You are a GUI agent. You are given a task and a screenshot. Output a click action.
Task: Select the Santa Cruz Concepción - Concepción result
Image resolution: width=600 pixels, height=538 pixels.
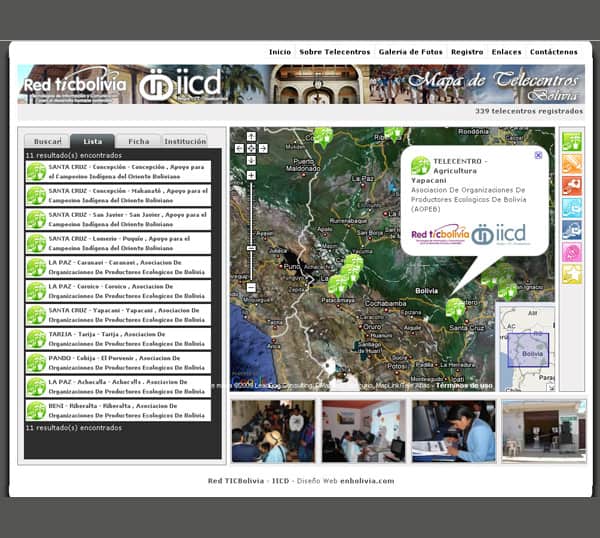[x=118, y=172]
